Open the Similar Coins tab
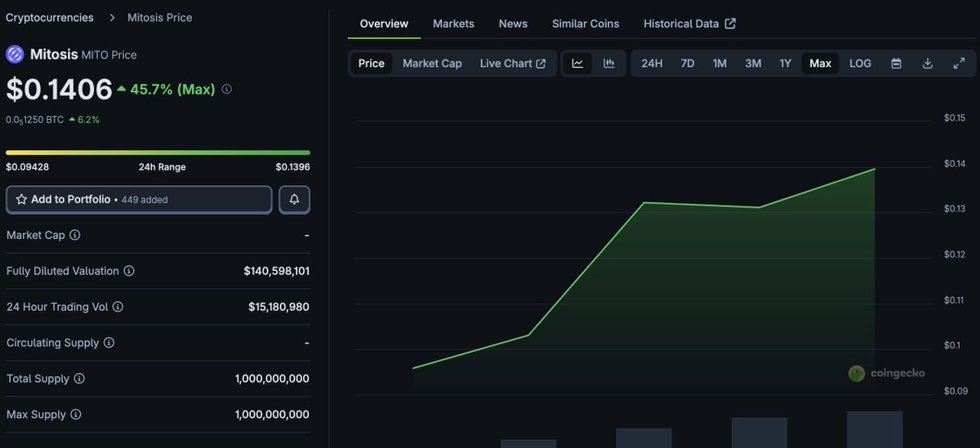 [586, 24]
